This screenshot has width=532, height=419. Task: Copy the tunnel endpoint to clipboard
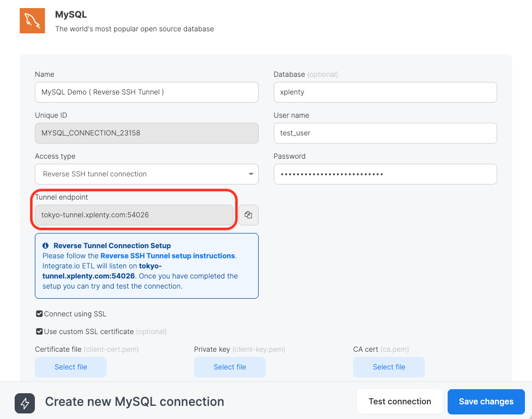248,215
